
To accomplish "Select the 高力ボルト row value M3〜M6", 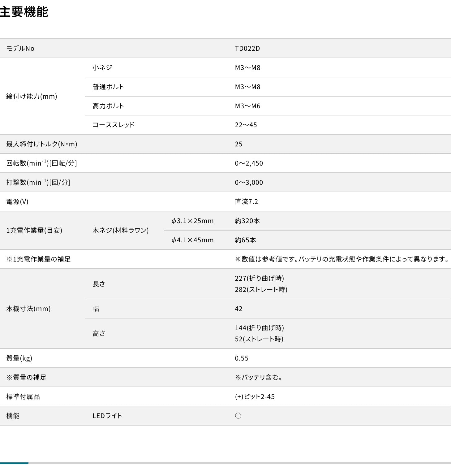I will [247, 106].
